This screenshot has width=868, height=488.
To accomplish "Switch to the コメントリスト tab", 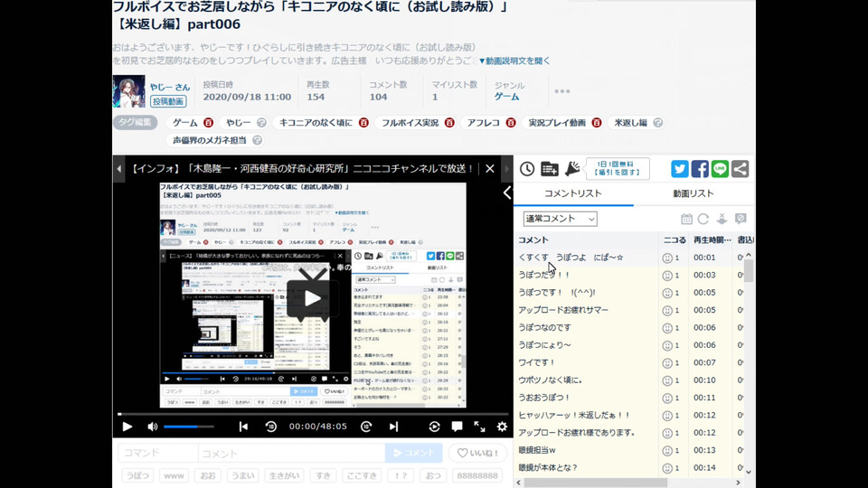I will click(573, 193).
